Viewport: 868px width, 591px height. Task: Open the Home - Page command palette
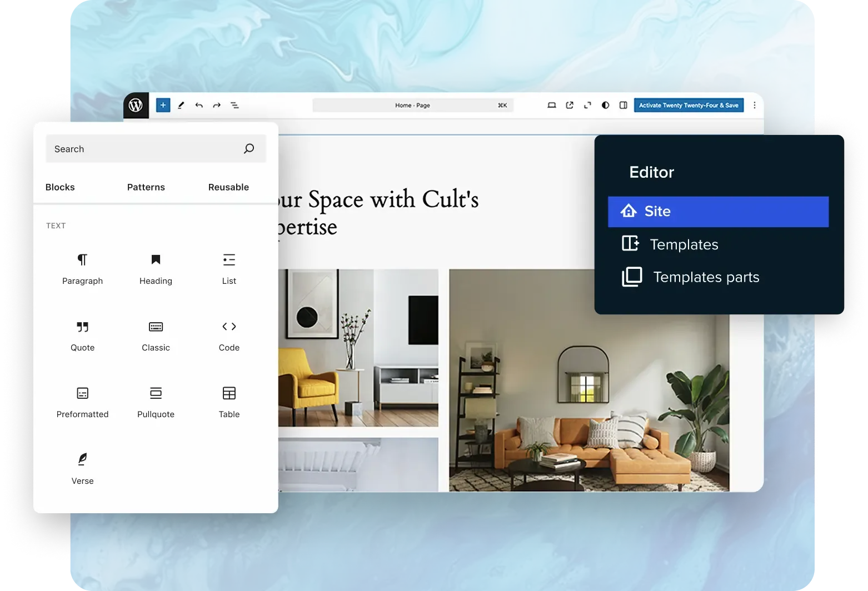pyautogui.click(x=412, y=105)
